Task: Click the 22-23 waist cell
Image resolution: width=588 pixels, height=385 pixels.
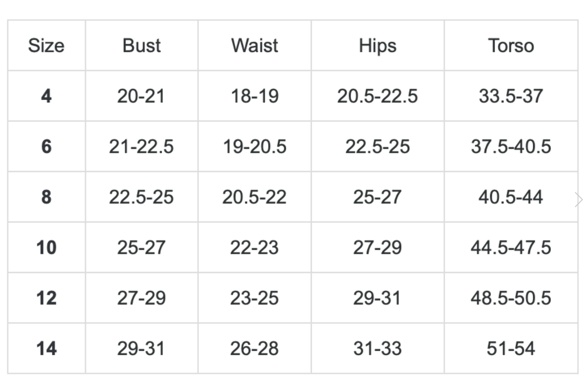Action: [254, 247]
